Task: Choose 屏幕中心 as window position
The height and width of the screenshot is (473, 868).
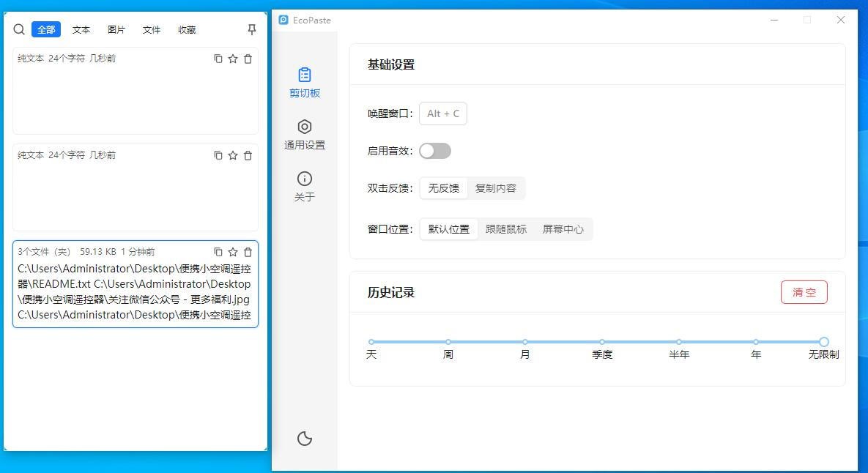Action: pos(563,229)
